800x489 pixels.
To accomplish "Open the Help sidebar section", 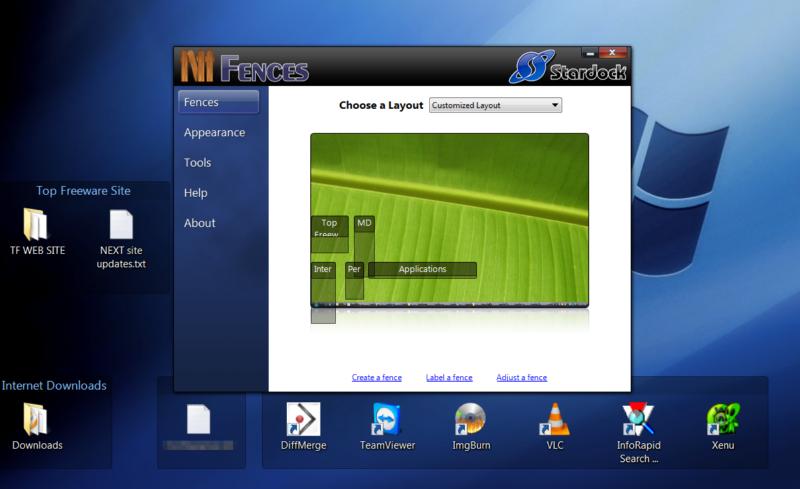I will 195,192.
